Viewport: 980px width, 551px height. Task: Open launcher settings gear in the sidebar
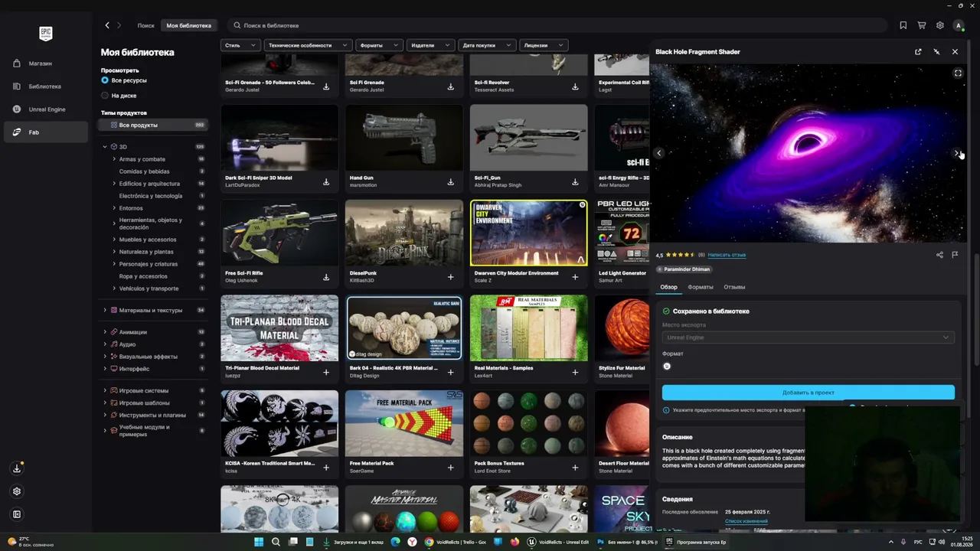point(17,491)
